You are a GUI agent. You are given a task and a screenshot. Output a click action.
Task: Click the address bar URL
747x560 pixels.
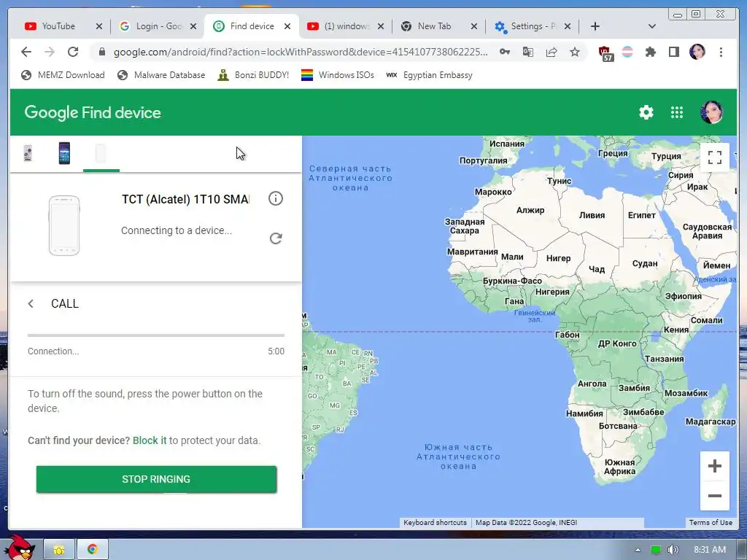301,52
